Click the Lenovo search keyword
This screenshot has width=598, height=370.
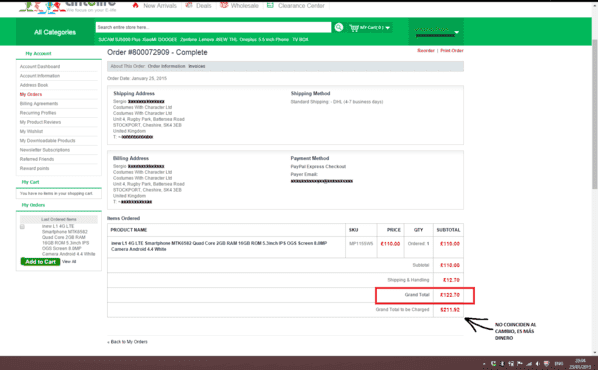(206, 40)
